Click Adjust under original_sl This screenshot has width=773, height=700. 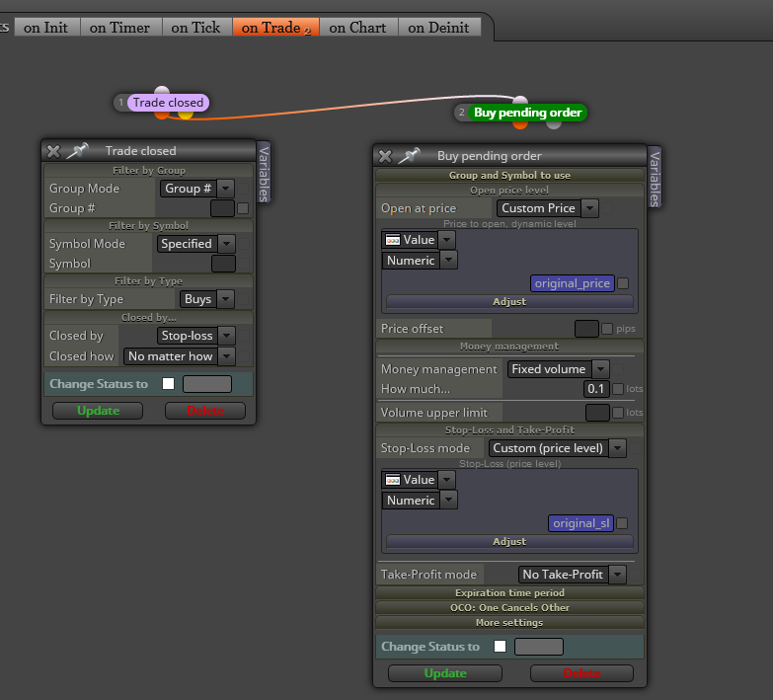(509, 542)
